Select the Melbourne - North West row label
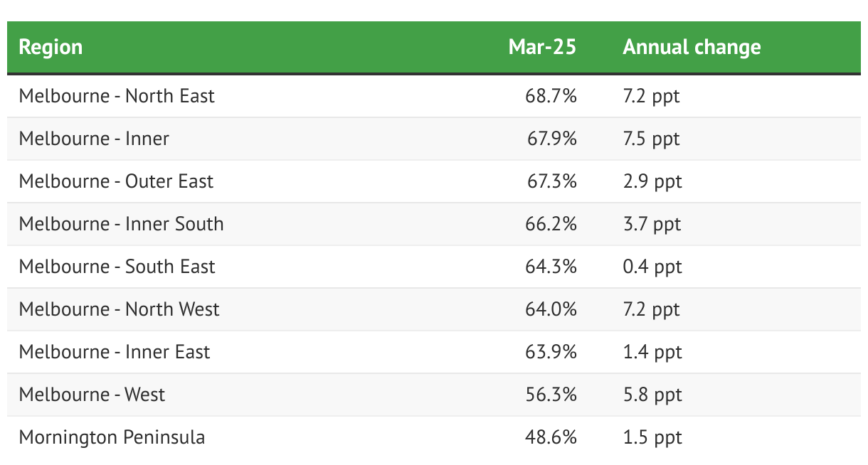 coord(119,309)
